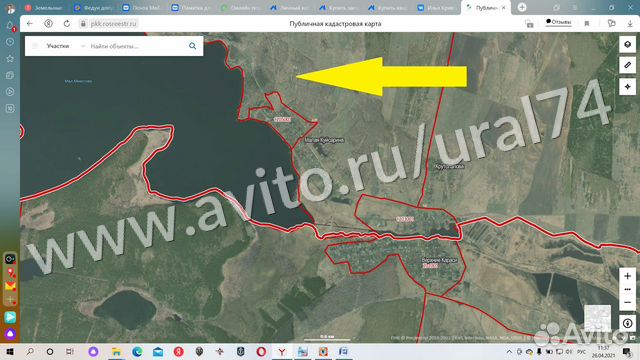Open the map layers panel

point(627,44)
